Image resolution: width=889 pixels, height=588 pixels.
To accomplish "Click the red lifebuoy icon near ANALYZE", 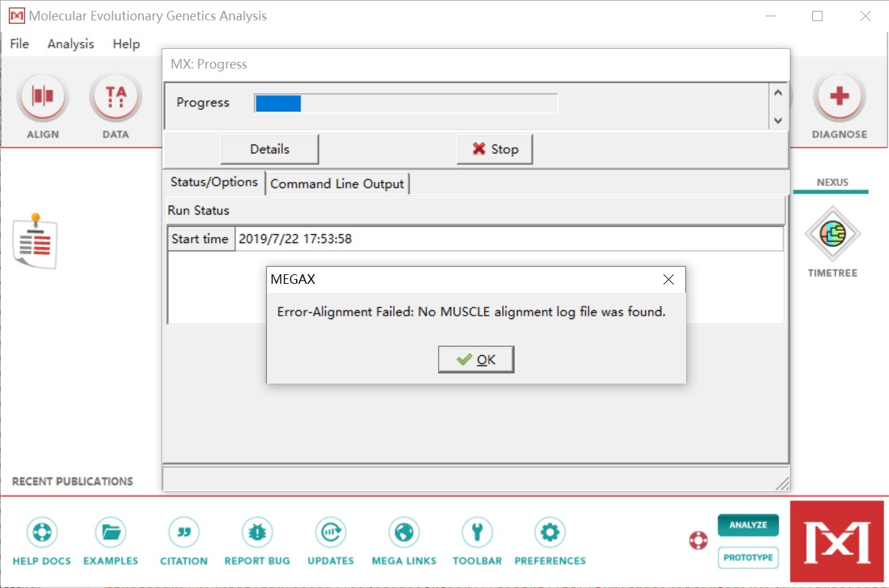I will coord(698,540).
